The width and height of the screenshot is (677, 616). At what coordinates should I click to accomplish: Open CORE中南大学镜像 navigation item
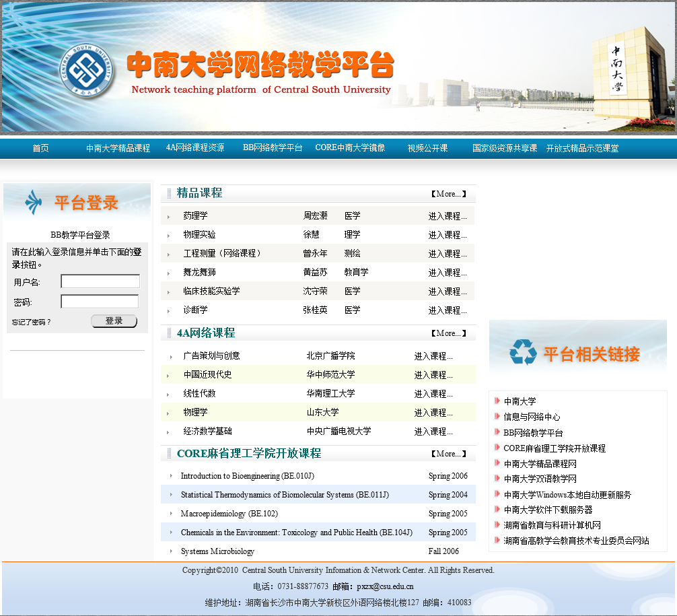click(350, 147)
